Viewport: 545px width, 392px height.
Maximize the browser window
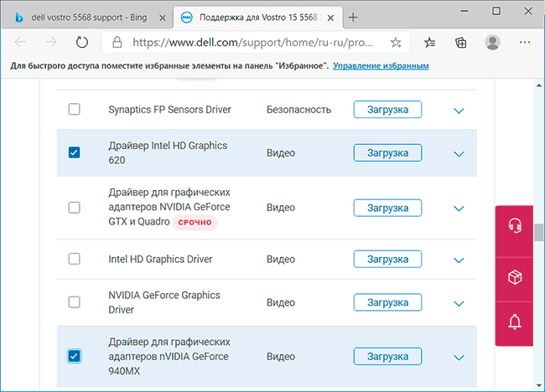click(x=496, y=11)
